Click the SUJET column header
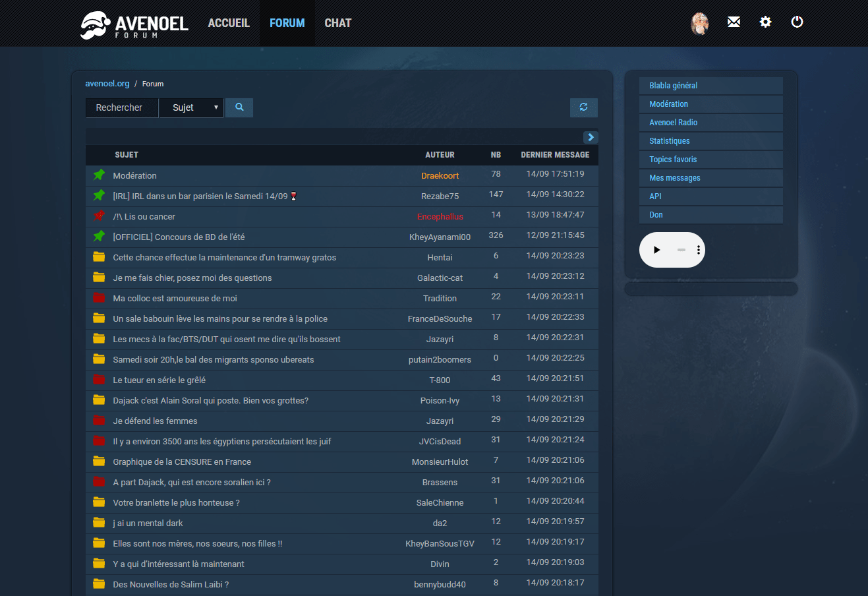Screen dimensions: 868x596 click(x=127, y=155)
